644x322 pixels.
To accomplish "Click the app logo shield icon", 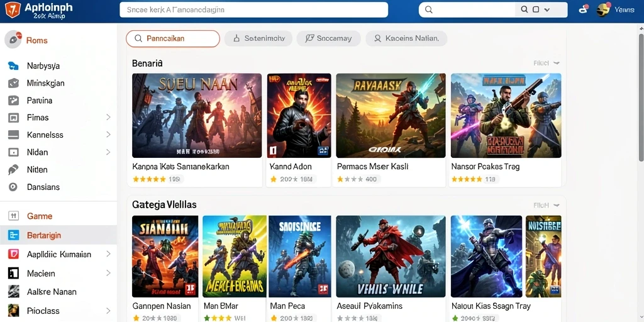I will tap(13, 10).
